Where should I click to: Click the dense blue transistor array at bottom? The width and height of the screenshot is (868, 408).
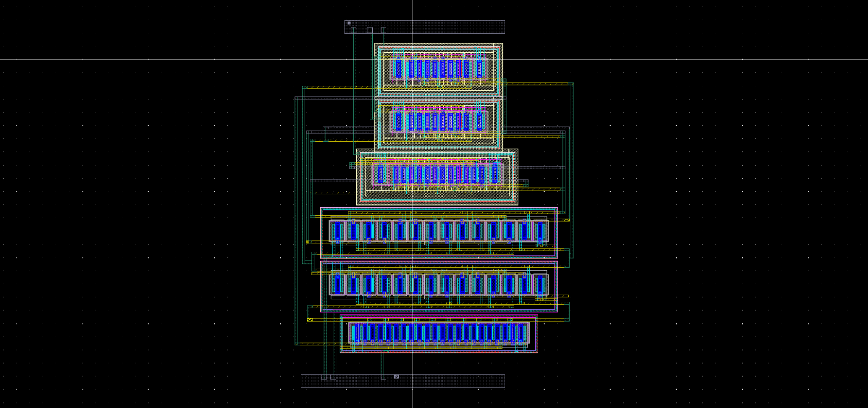pos(439,333)
